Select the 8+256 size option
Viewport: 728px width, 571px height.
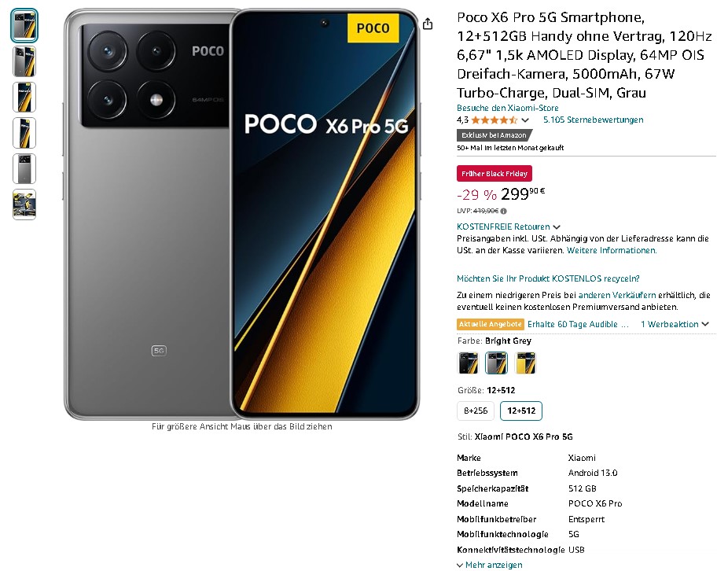(x=476, y=411)
